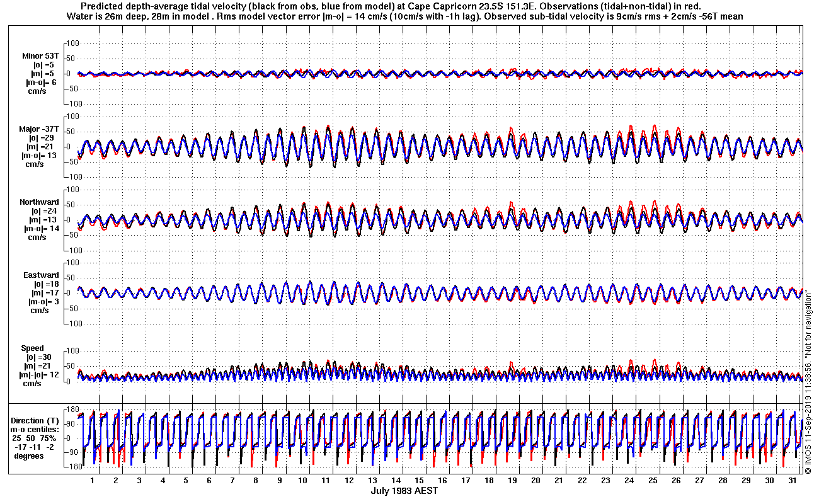This screenshot has height=504, width=819.
Task: Click day "21" on the date axis
Action: (559, 480)
